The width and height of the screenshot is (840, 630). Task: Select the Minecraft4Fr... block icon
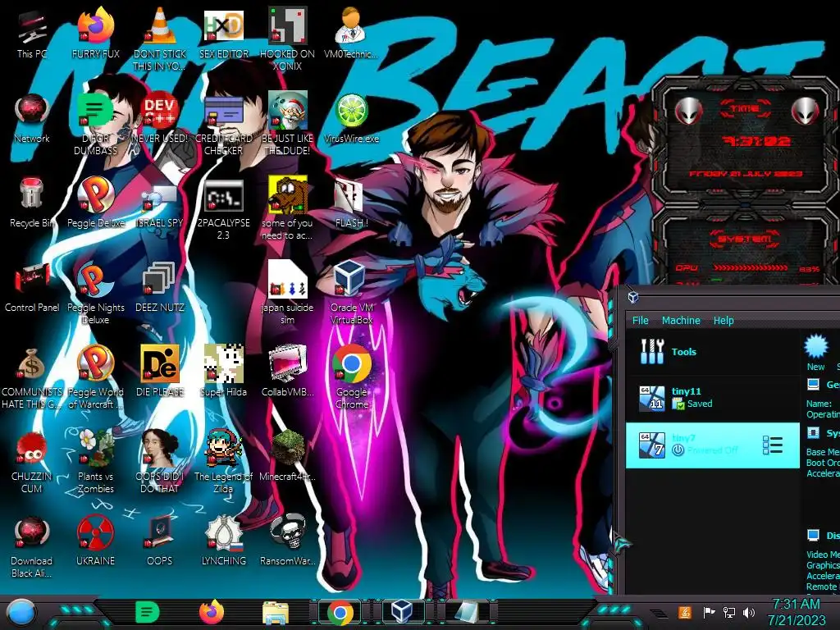click(287, 456)
